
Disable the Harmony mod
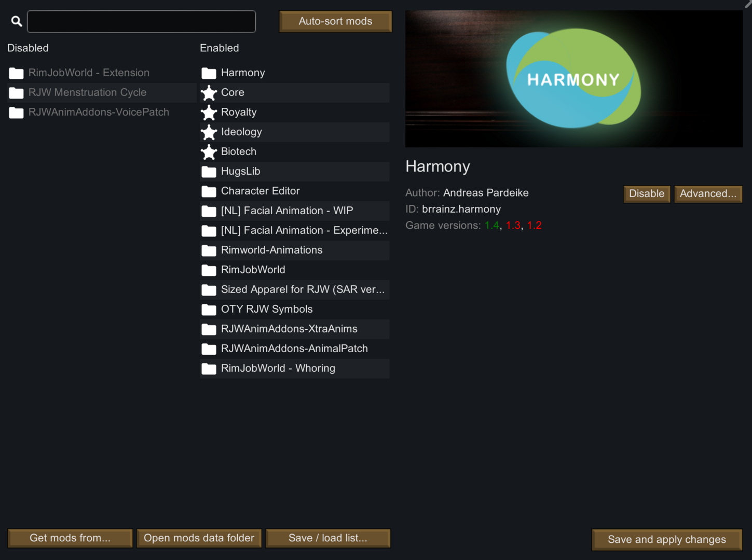tap(647, 194)
